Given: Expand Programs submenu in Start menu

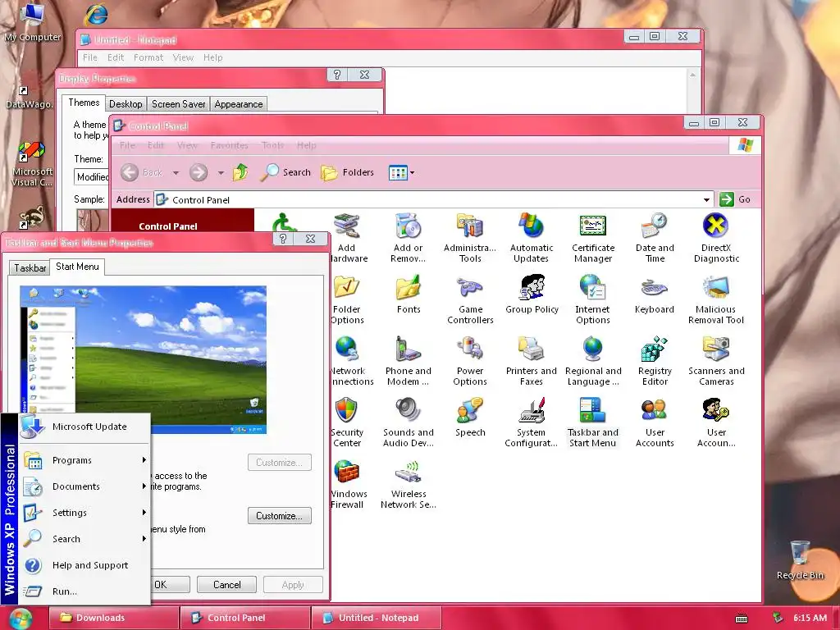Looking at the screenshot, I should pyautogui.click(x=84, y=460).
